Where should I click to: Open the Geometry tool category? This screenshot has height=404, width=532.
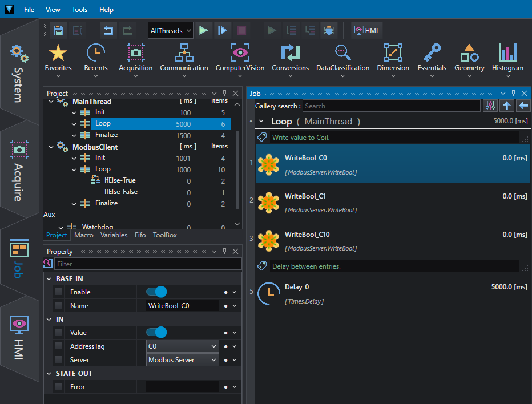pyautogui.click(x=469, y=60)
